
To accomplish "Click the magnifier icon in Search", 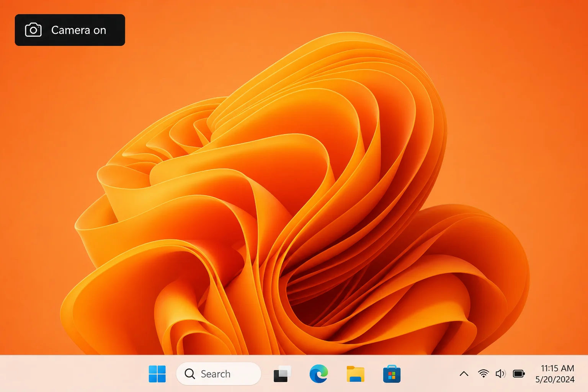I will pos(190,374).
